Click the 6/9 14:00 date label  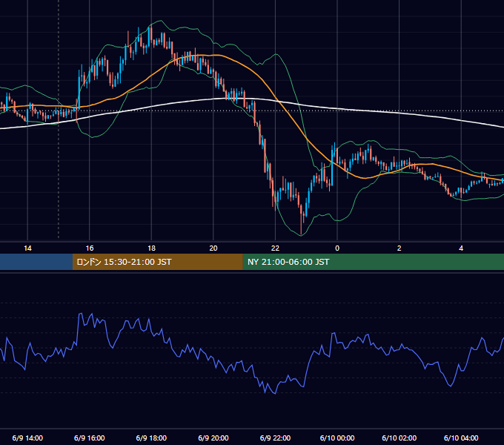(x=27, y=438)
